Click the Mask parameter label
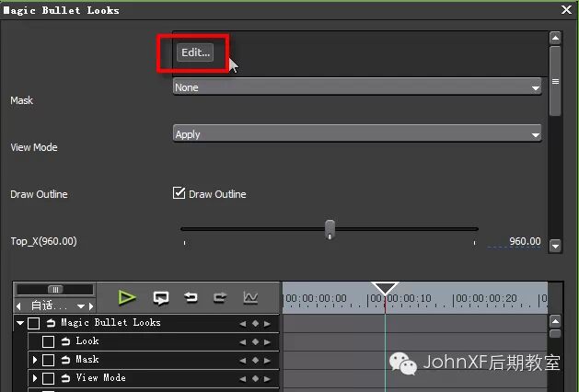579x392 pixels. pyautogui.click(x=21, y=100)
